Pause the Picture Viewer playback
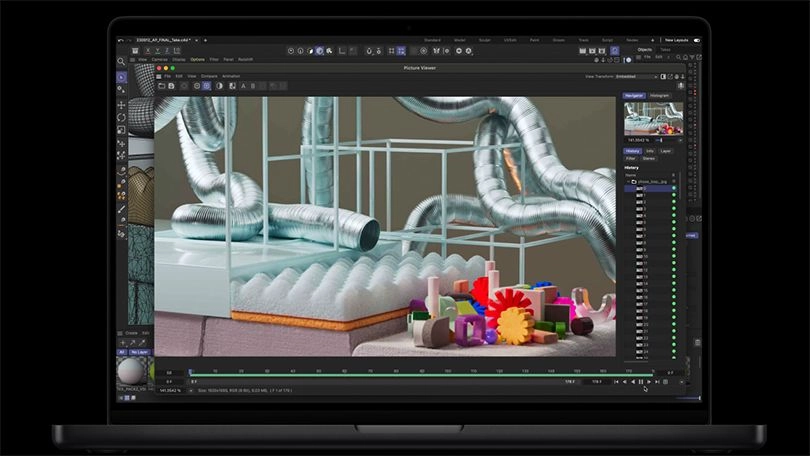Image resolution: width=810 pixels, height=456 pixels. 641,382
